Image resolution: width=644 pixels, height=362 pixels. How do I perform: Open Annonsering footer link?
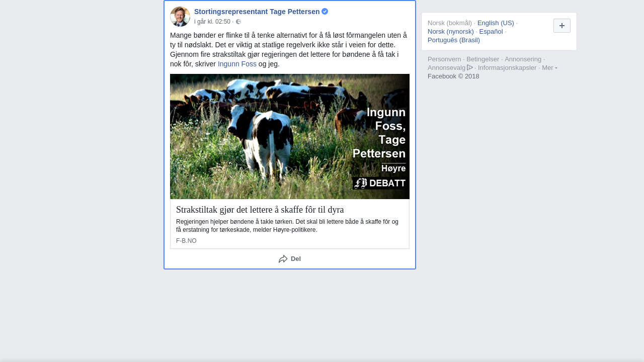[523, 59]
